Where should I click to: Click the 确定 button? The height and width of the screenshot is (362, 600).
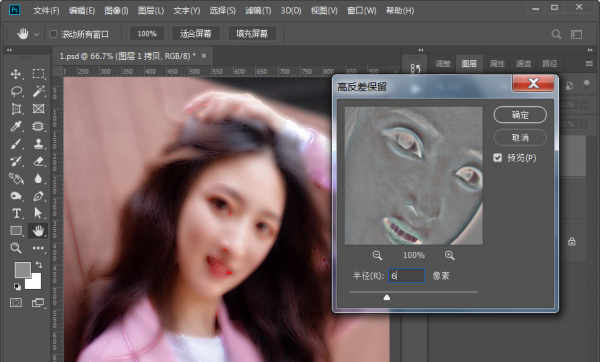(520, 115)
